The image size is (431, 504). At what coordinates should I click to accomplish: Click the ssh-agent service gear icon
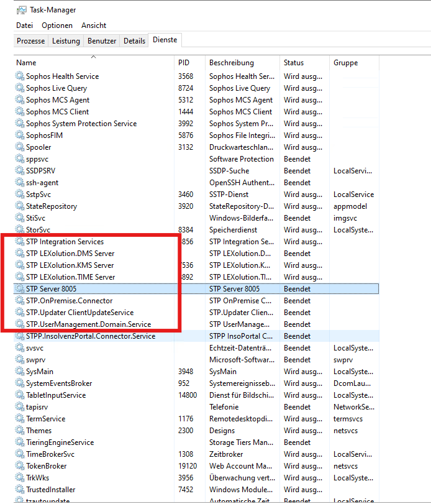20,182
